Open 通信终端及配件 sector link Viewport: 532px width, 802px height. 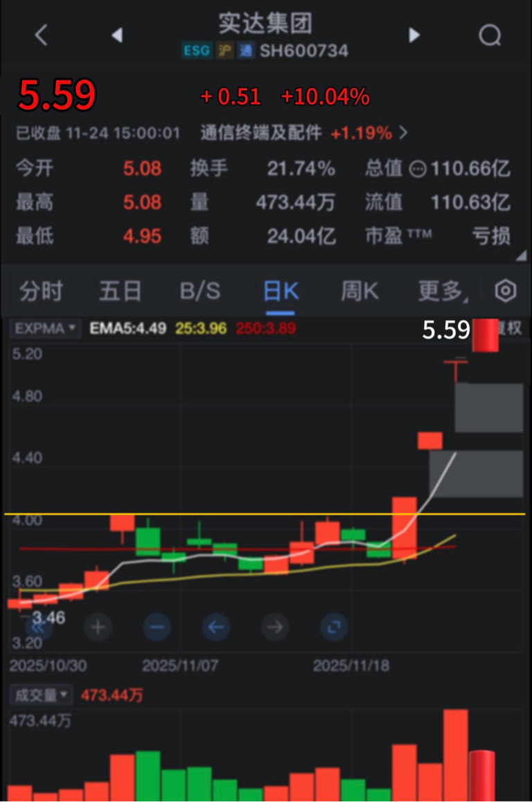[261, 133]
